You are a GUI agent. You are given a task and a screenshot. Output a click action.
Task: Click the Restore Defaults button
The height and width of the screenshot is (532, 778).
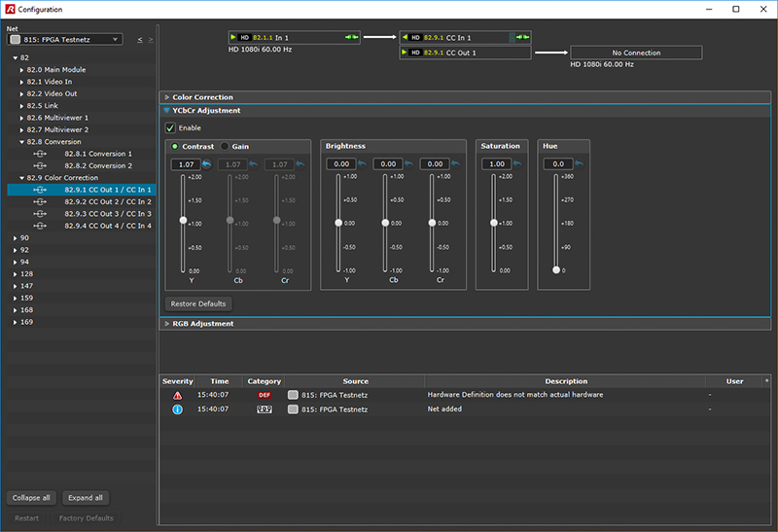click(198, 303)
